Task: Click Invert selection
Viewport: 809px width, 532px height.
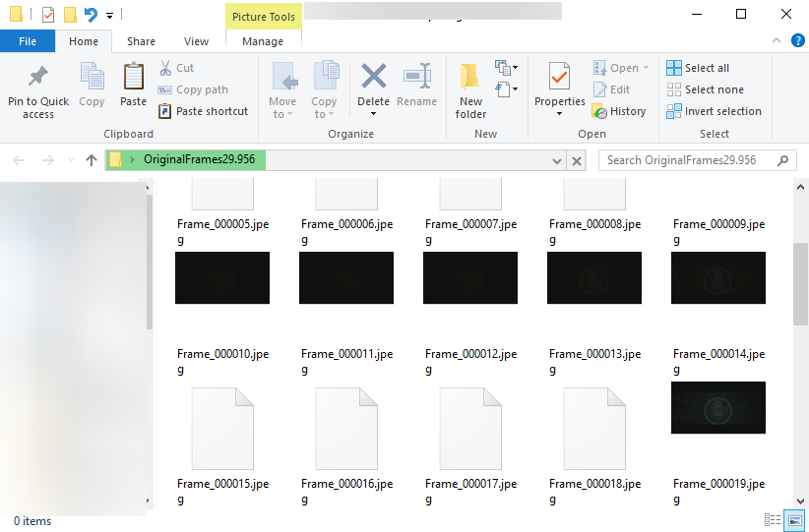Action: [x=714, y=111]
